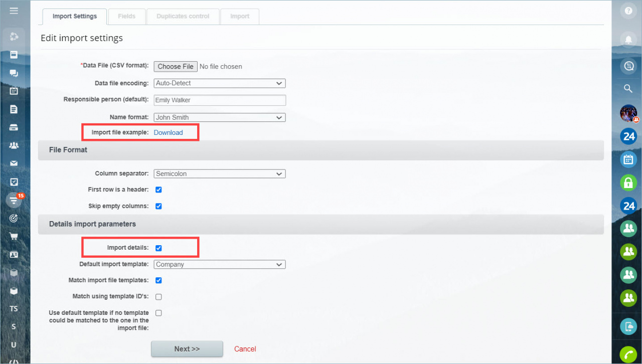
Task: Open help question mark icon
Action: coord(628,12)
